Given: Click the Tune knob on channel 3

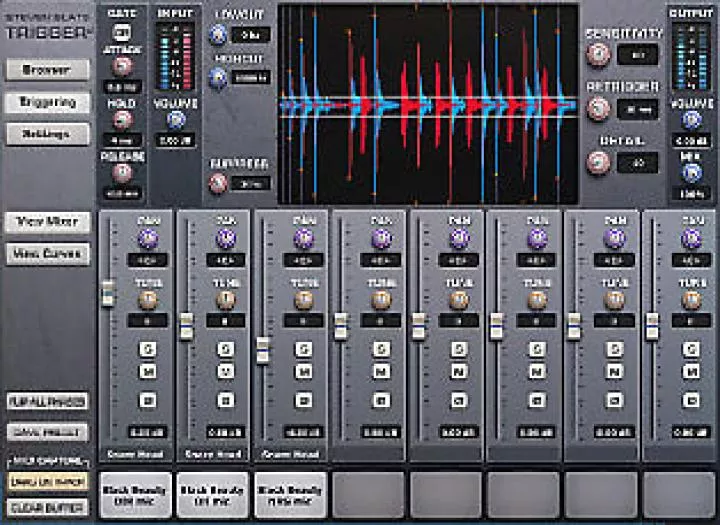Looking at the screenshot, I should 304,300.
